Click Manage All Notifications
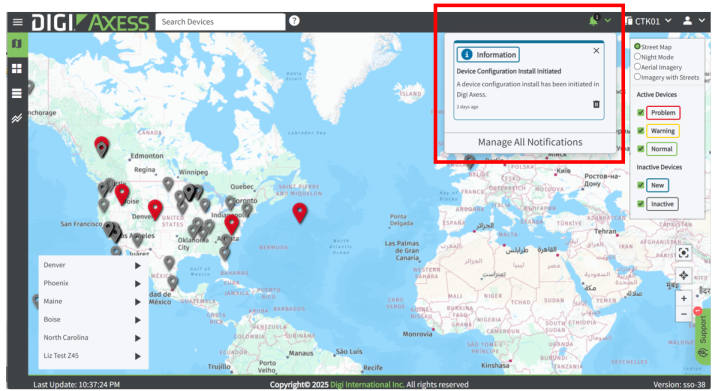The image size is (715, 391). 530,142
